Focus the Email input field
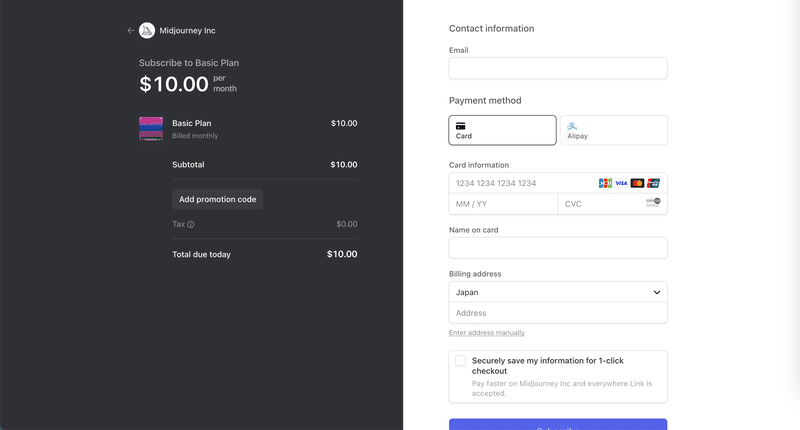The width and height of the screenshot is (800, 430). (558, 68)
